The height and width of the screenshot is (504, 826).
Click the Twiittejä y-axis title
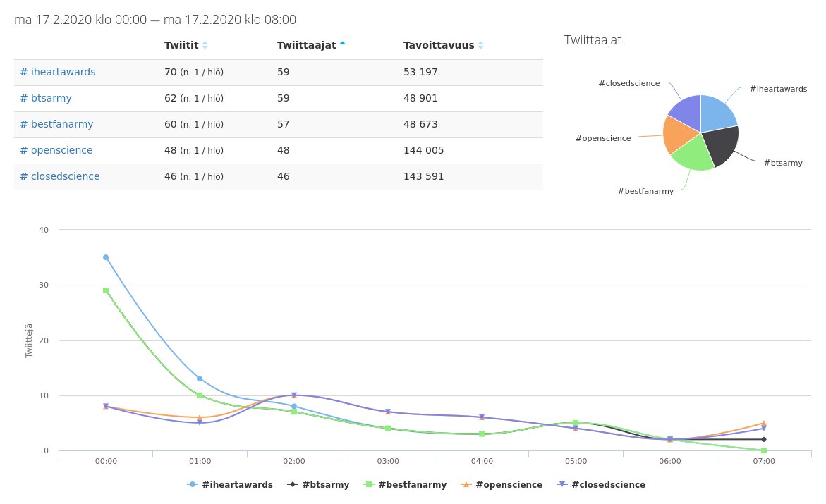click(29, 340)
